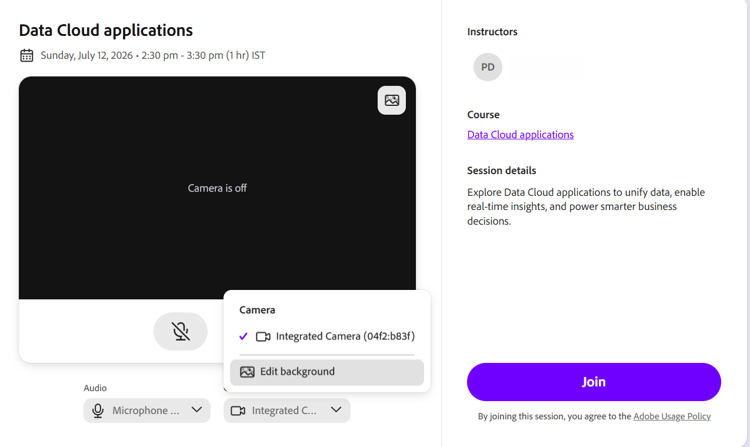Open the Data Cloud applications course link

click(520, 135)
